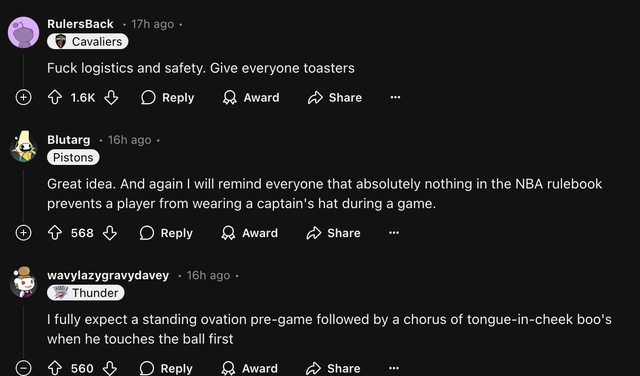Open wavylazygravydavey username profile link

108,276
